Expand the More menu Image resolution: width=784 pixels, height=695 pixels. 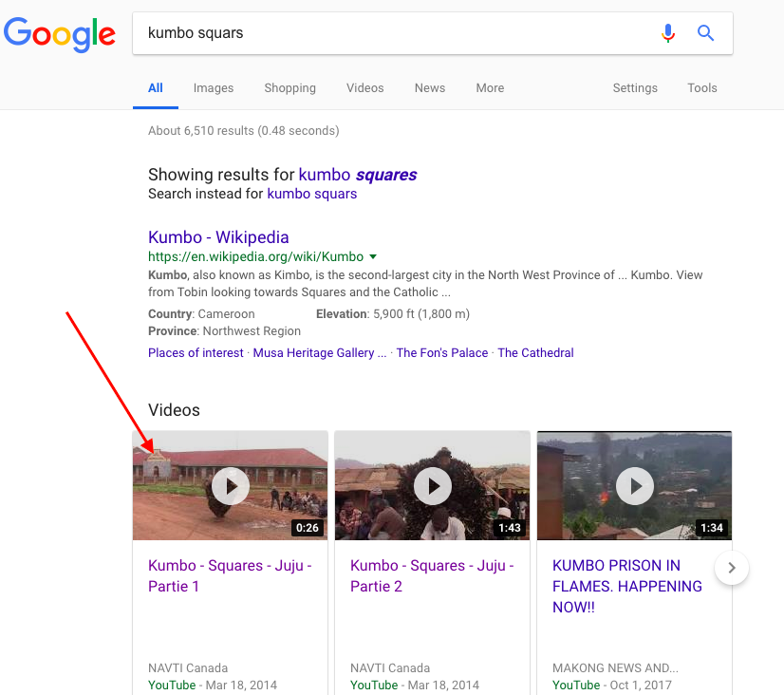click(x=490, y=88)
